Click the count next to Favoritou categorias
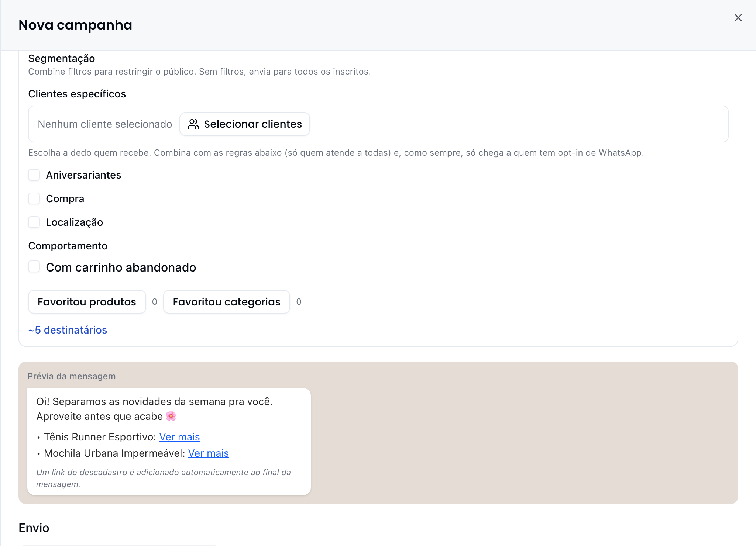 click(299, 302)
